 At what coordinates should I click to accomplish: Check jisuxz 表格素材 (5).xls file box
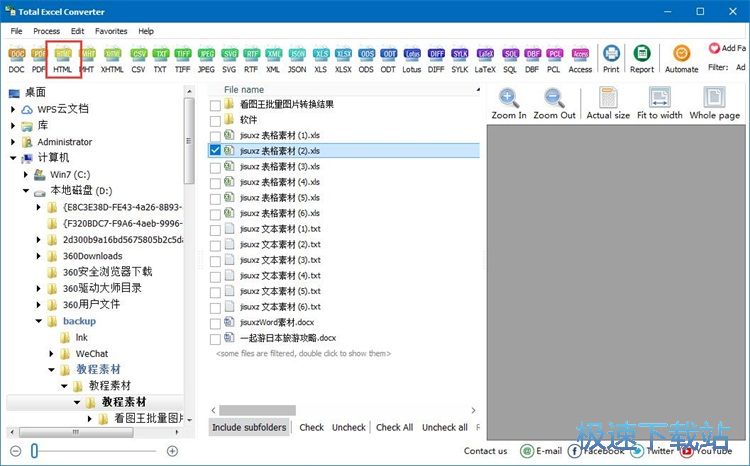tap(215, 199)
